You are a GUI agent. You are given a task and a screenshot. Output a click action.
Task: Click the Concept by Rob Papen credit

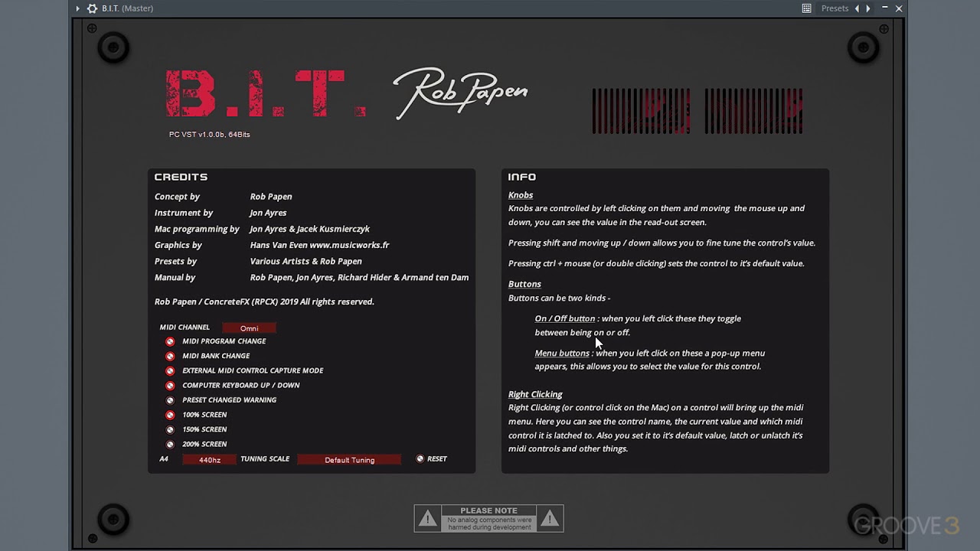point(223,197)
